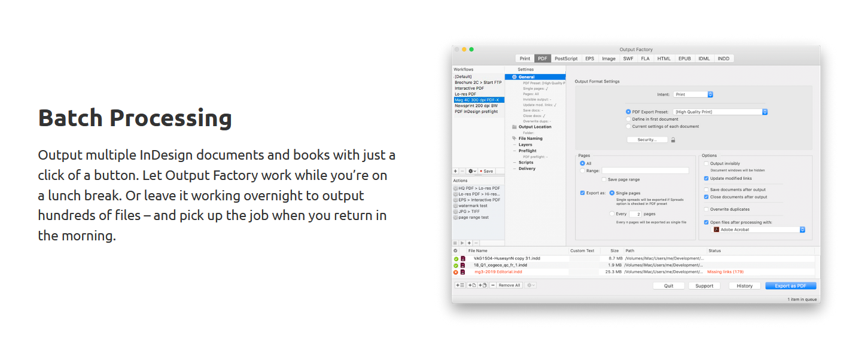This screenshot has height=345, width=868.
Task: Open the Intent dropdown set to Print
Action: pos(693,94)
